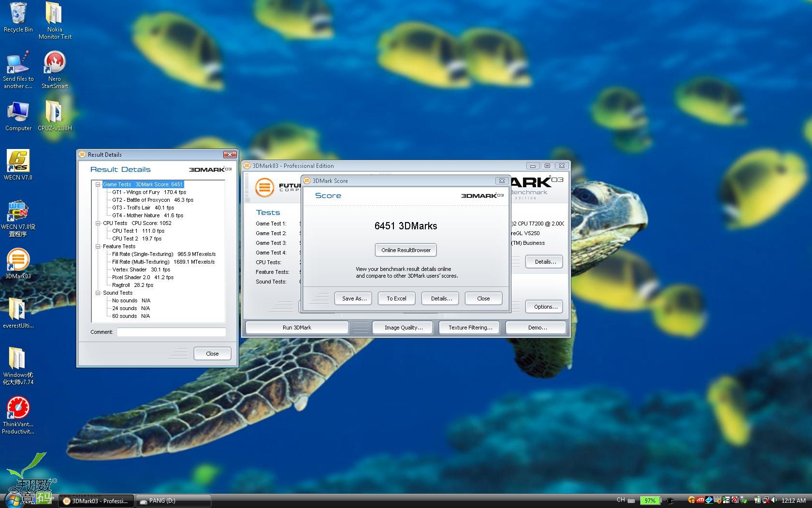Click the Comment input field
This screenshot has height=508, width=812.
171,332
